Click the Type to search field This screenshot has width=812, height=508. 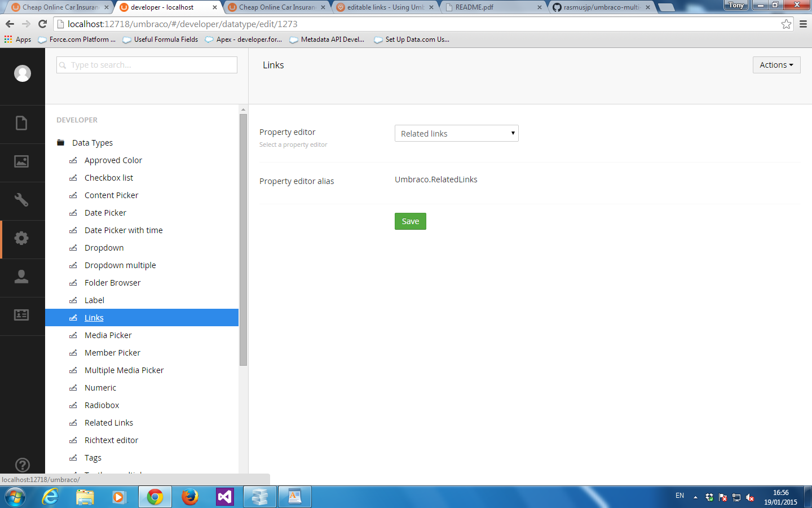point(147,65)
